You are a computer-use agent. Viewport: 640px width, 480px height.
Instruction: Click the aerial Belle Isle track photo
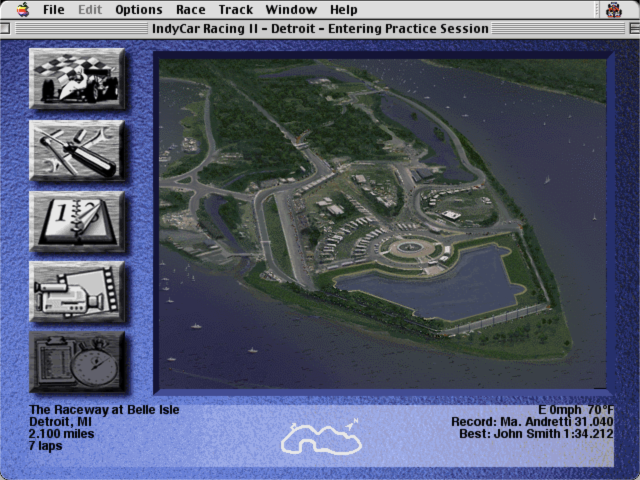pyautogui.click(x=382, y=224)
